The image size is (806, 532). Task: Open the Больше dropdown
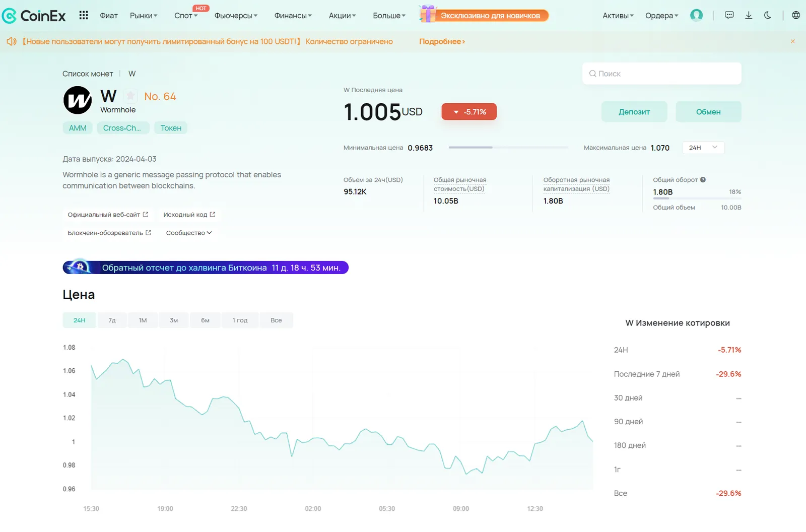click(389, 16)
